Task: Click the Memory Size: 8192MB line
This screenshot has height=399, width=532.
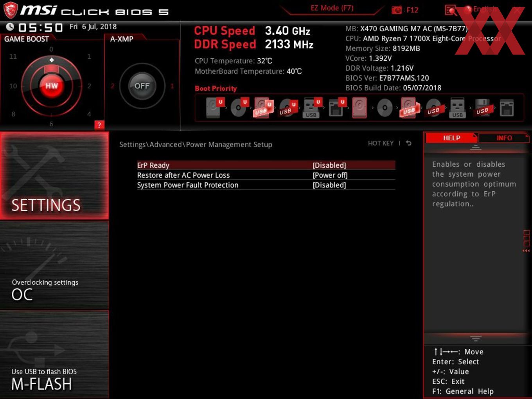Action: (383, 48)
